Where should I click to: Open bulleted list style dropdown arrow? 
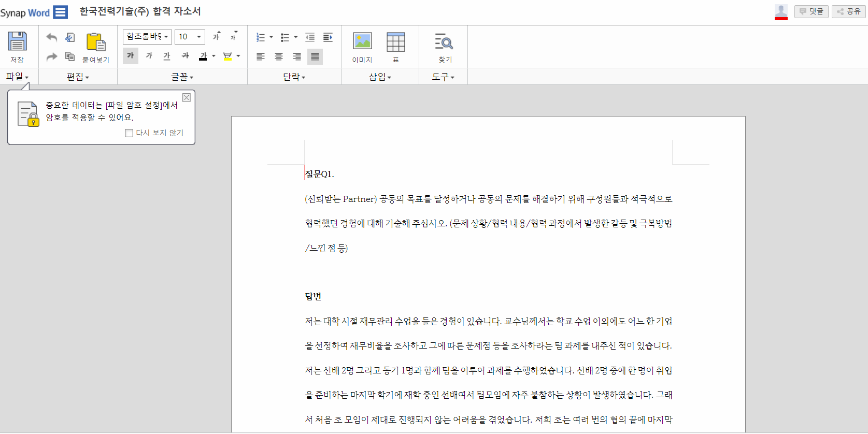[x=296, y=37]
